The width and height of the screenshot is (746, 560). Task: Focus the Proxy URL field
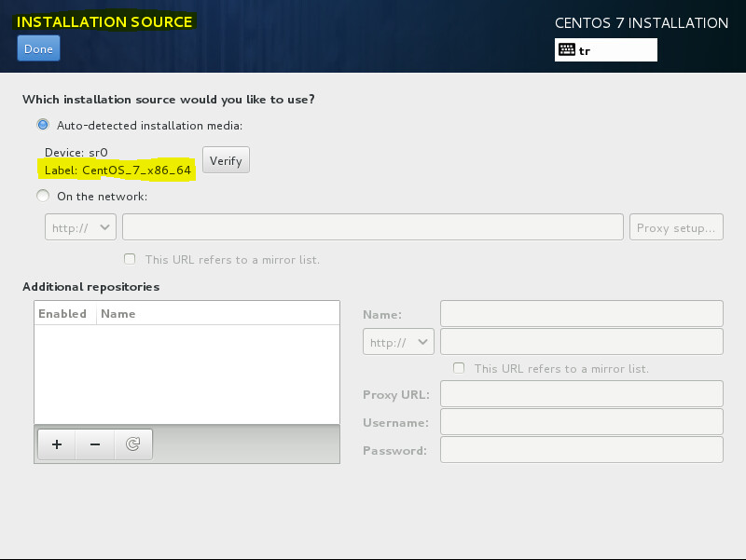pyautogui.click(x=581, y=393)
